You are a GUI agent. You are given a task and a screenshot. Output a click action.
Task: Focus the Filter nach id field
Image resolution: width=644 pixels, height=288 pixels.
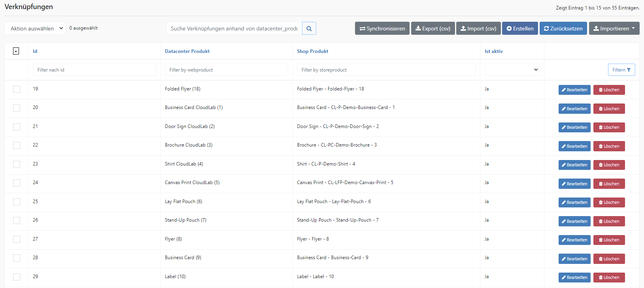(x=94, y=70)
